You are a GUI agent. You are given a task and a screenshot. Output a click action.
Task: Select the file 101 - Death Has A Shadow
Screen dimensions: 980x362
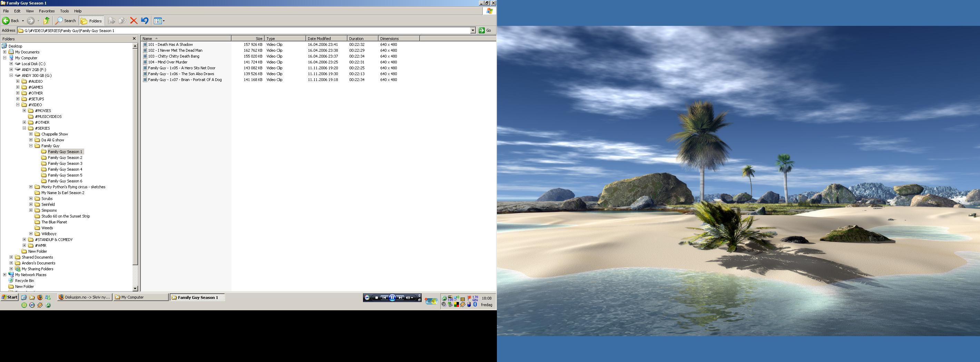pos(170,44)
